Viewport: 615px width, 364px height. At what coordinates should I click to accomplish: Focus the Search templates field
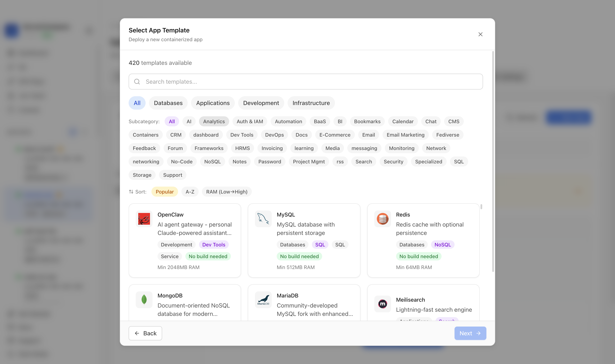coord(306,82)
